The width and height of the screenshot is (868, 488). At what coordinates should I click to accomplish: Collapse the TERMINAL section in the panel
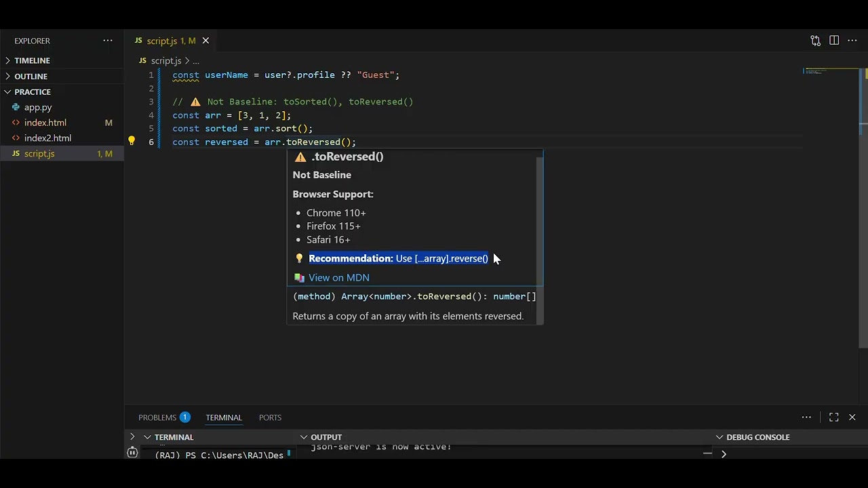174,437
